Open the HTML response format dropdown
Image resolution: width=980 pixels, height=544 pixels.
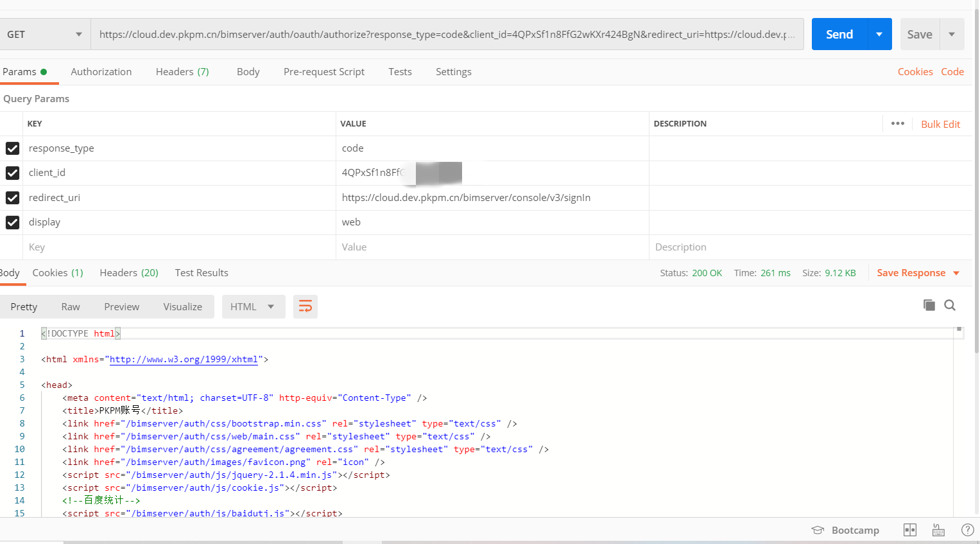tap(254, 306)
